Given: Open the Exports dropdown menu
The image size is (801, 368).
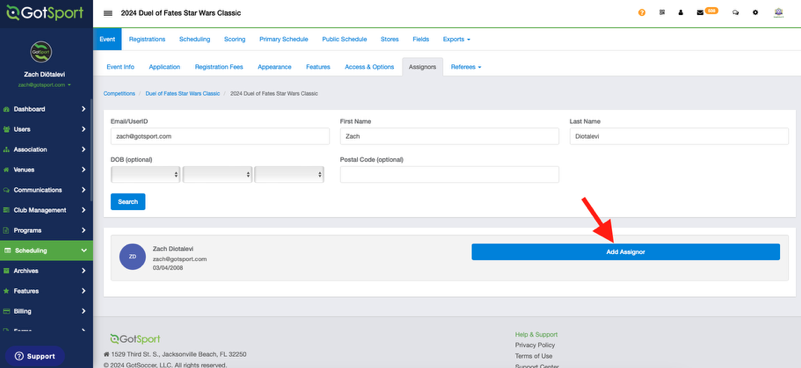Looking at the screenshot, I should (456, 39).
